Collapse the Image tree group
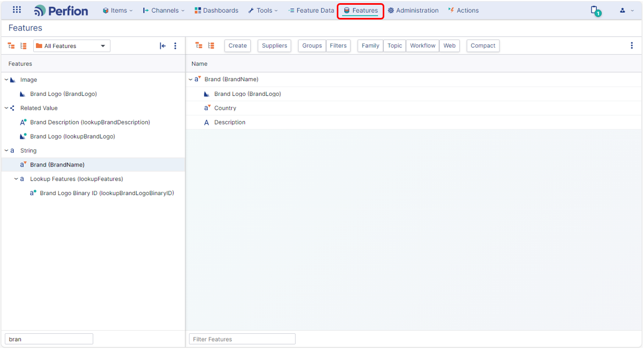Viewport: 644px width, 349px height. coord(6,80)
